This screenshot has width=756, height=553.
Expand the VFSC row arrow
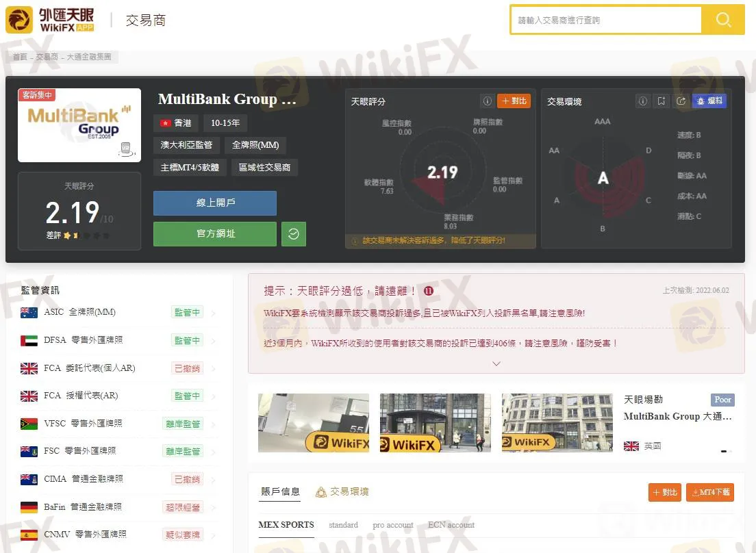coord(213,425)
